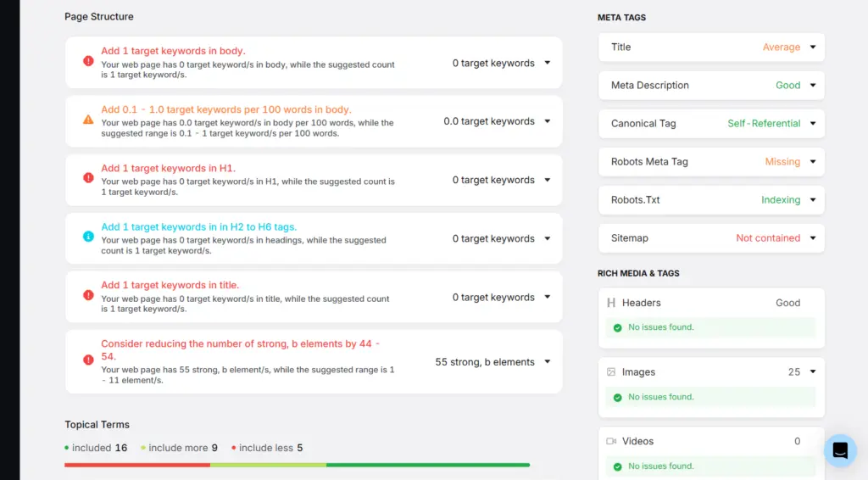Screen dimensions: 868x480
Task: Click orange warning triangle icon for keywords per 100 words
Action: [x=88, y=120]
